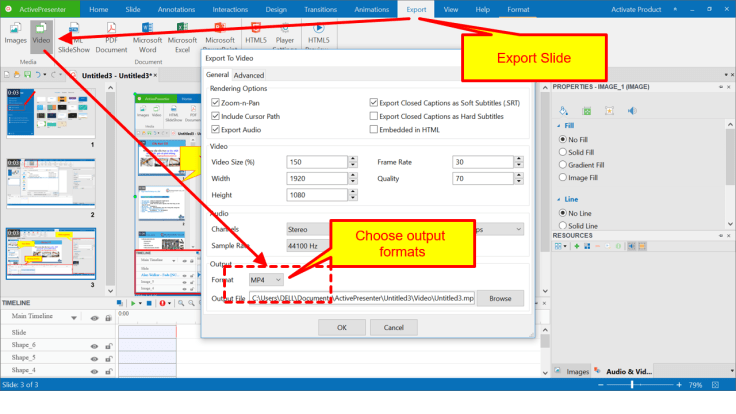Increase Video Size stepper value

(353, 159)
